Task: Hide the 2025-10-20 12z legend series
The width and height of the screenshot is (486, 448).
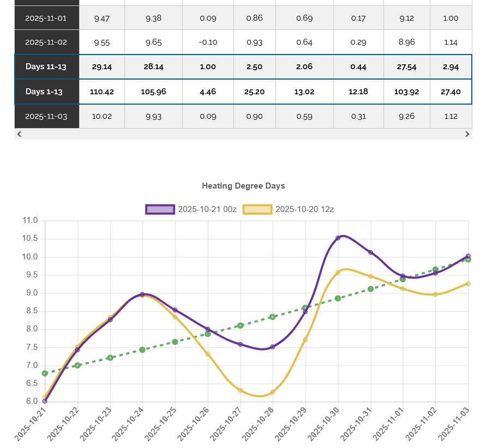Action: 289,209
